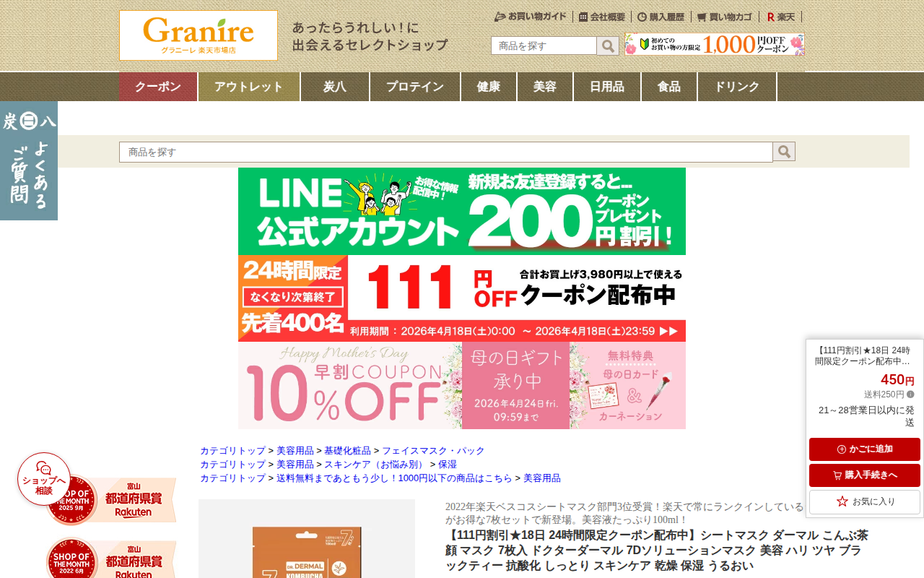The height and width of the screenshot is (578, 924).
Task: Open the 1,000円OFF first-purchase coupon banner
Action: click(x=715, y=44)
